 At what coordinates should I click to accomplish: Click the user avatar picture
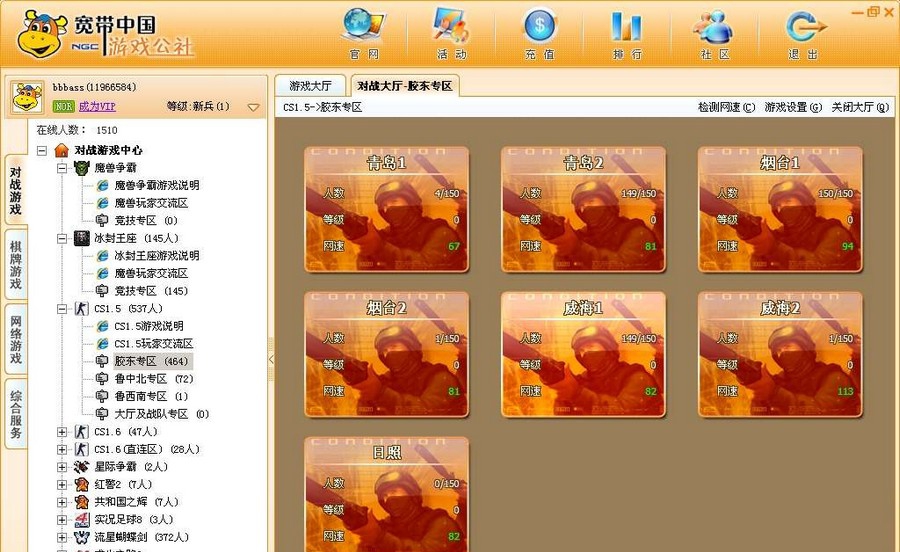pos(27,97)
